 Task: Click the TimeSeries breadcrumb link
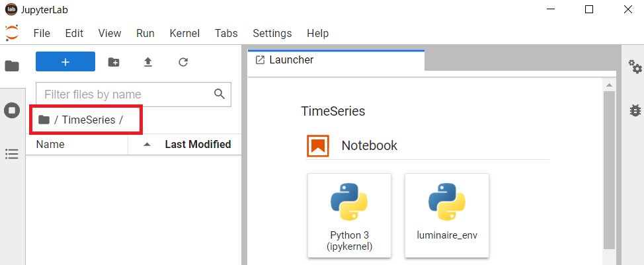point(88,120)
